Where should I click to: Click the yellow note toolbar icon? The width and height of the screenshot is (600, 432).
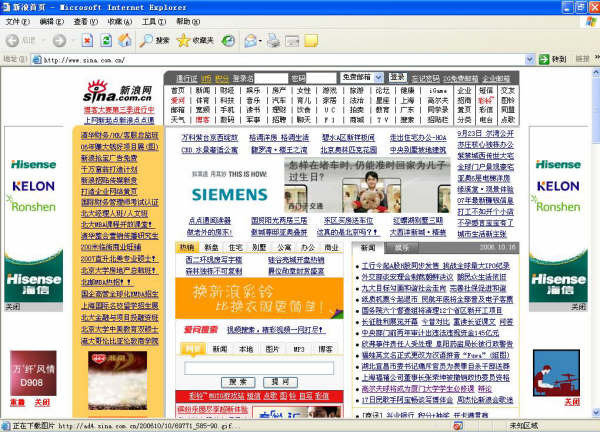311,40
